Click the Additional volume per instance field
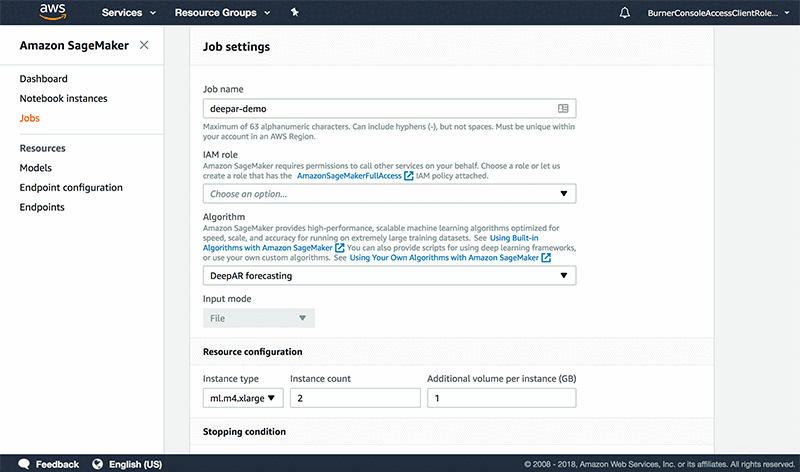This screenshot has width=800, height=472. click(502, 398)
